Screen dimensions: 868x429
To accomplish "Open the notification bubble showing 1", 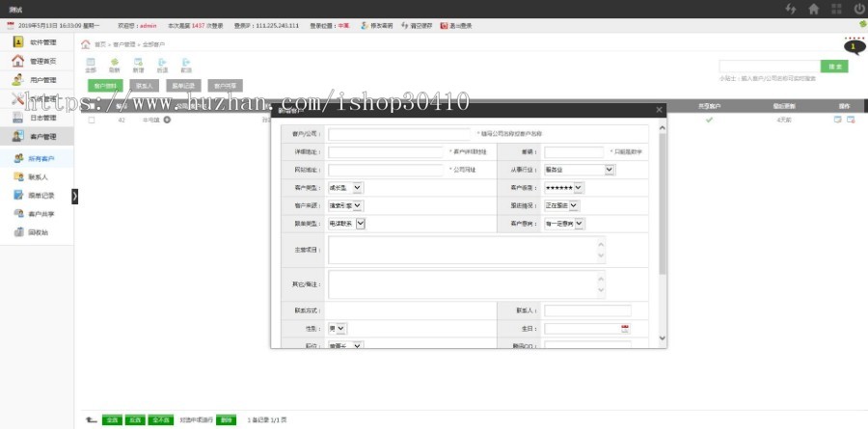I will 854,47.
